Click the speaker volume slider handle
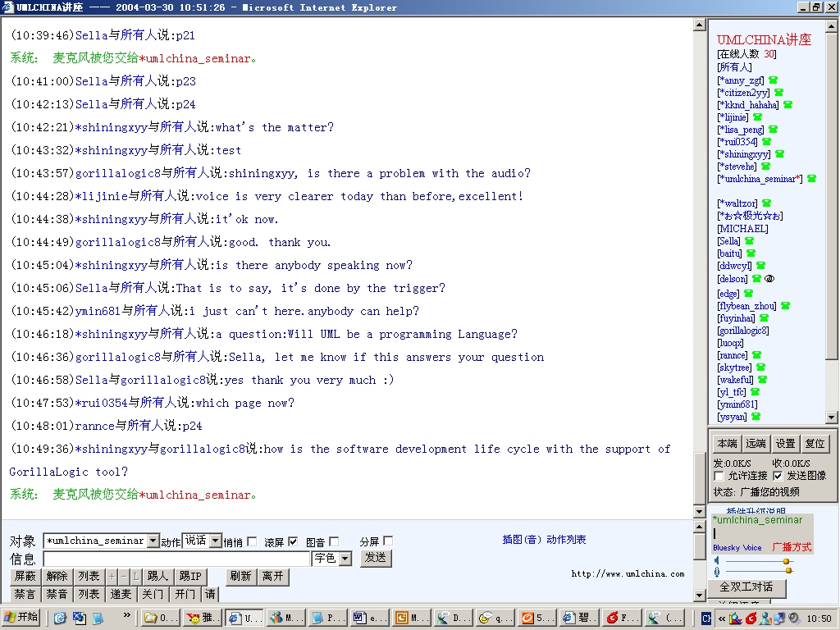The height and width of the screenshot is (630, 840). click(x=787, y=561)
